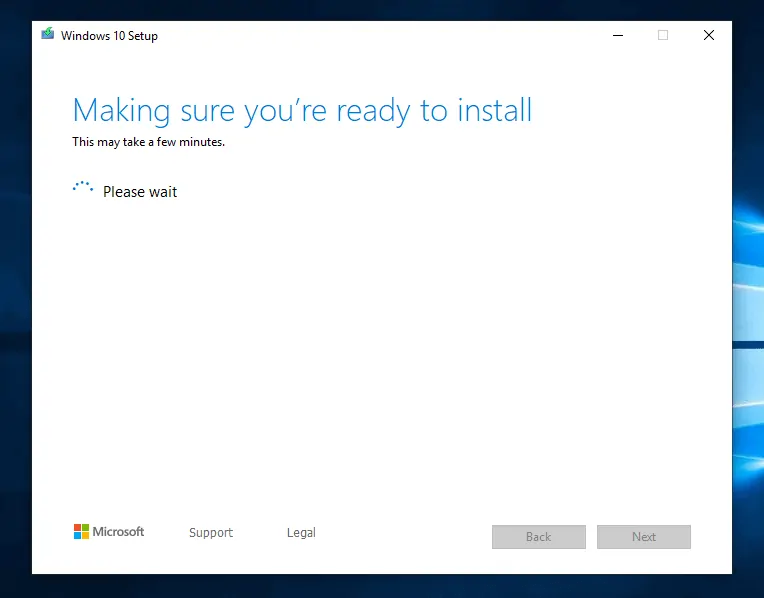This screenshot has width=764, height=598.
Task: Click 'This may take a few minutes.' text
Action: (149, 142)
